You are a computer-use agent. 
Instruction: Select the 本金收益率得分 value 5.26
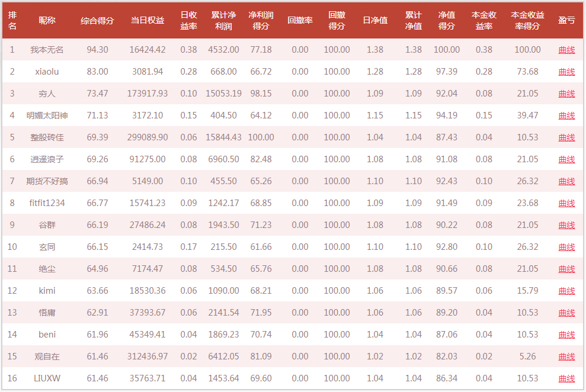527,357
